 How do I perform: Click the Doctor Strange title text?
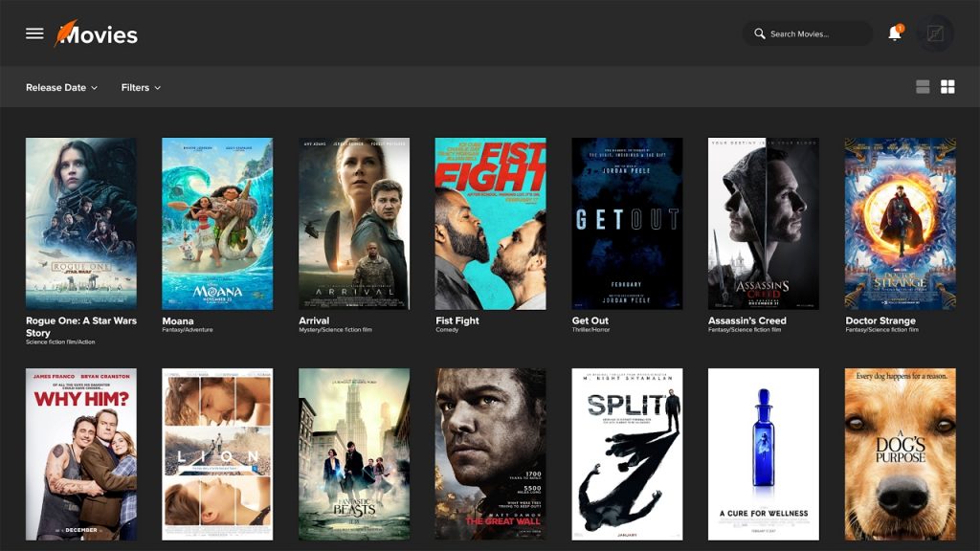tap(880, 320)
